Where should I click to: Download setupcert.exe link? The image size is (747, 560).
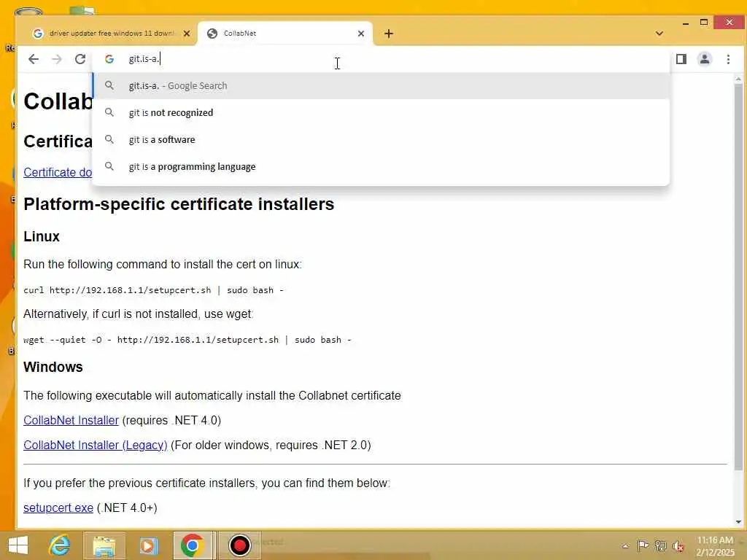(x=58, y=508)
